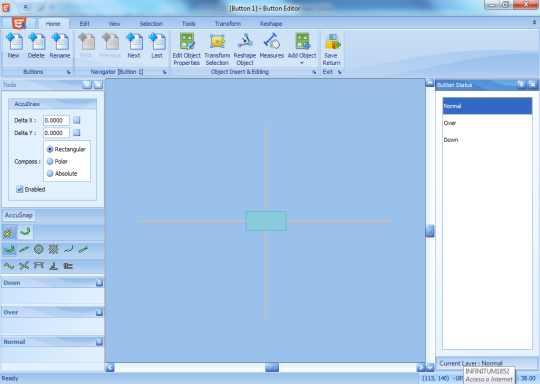
Task: Select Absolute compass option
Action: click(50, 173)
